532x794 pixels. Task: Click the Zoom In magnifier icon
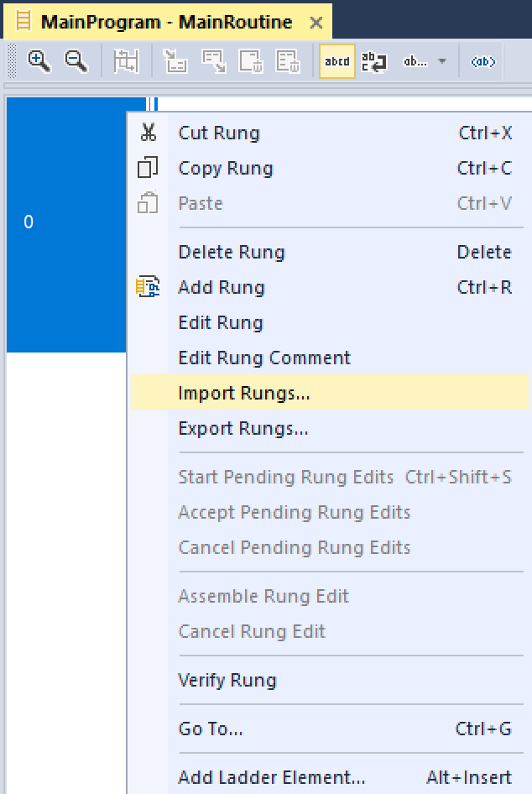tap(39, 61)
